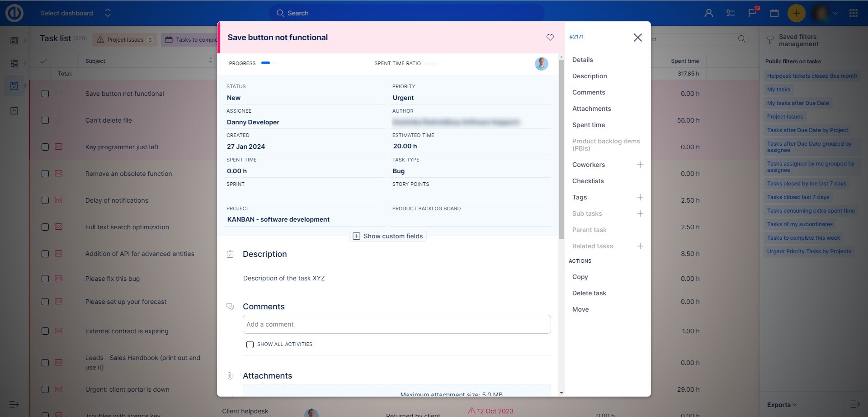Click the top Search field
The image size is (868, 417).
click(x=407, y=13)
